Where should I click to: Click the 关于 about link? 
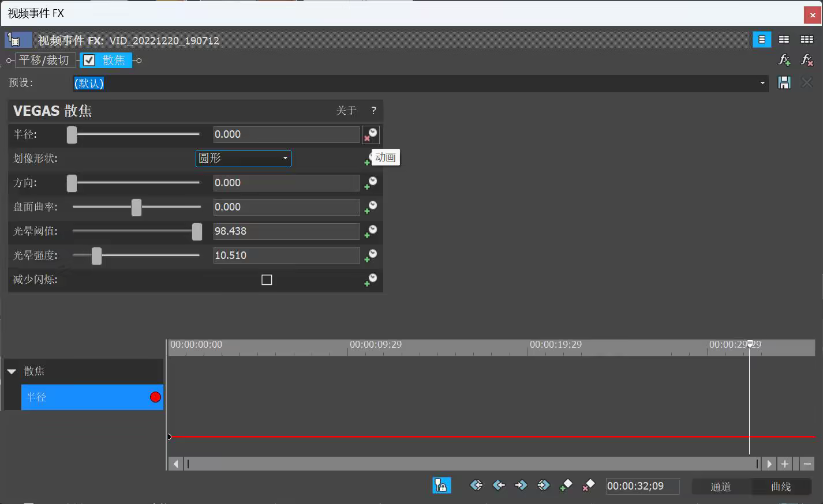point(346,110)
